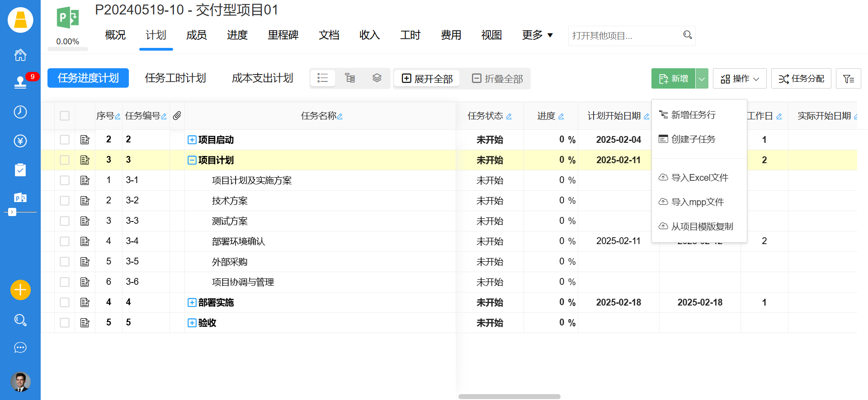Viewport: 868px width, 400px height.
Task: Expand the 部署实施 task group
Action: click(192, 302)
